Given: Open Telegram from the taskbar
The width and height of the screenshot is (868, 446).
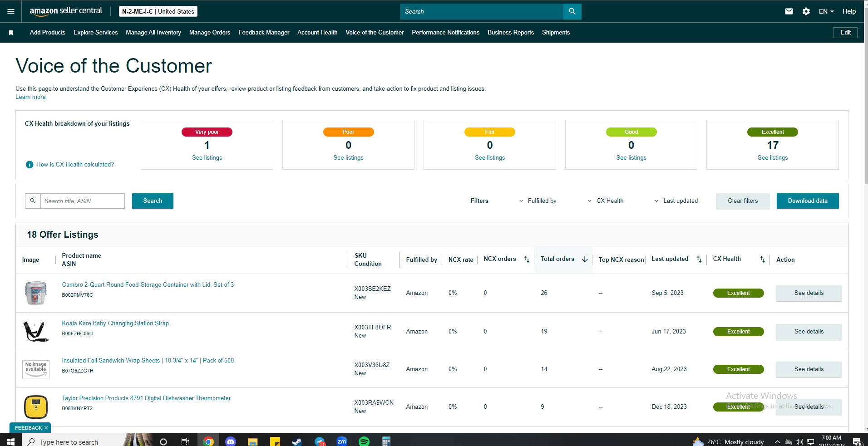Looking at the screenshot, I should click(x=320, y=441).
